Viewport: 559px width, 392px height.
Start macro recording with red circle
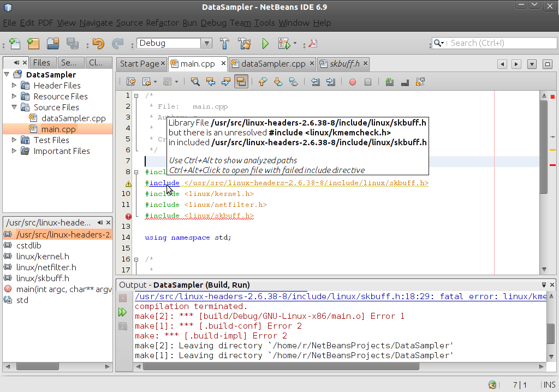353,82
